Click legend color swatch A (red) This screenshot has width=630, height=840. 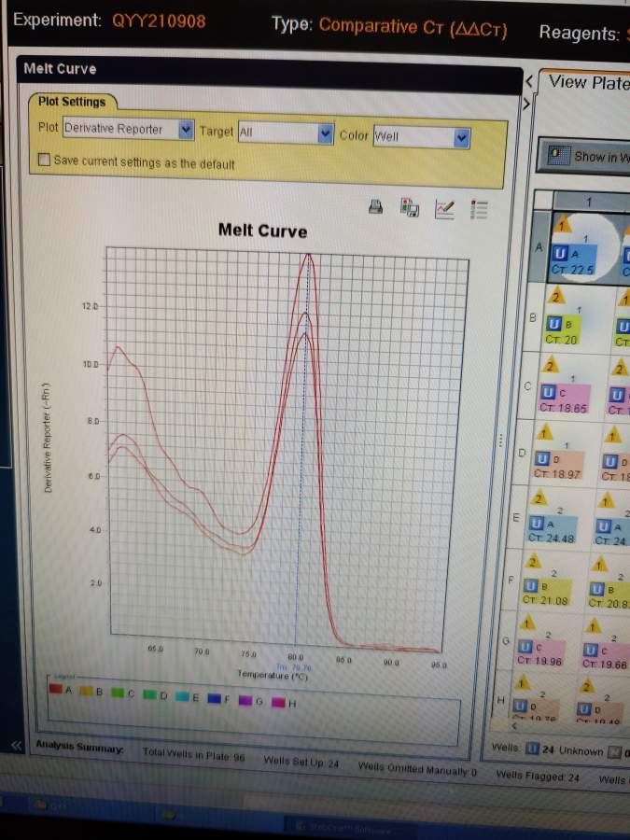click(55, 689)
